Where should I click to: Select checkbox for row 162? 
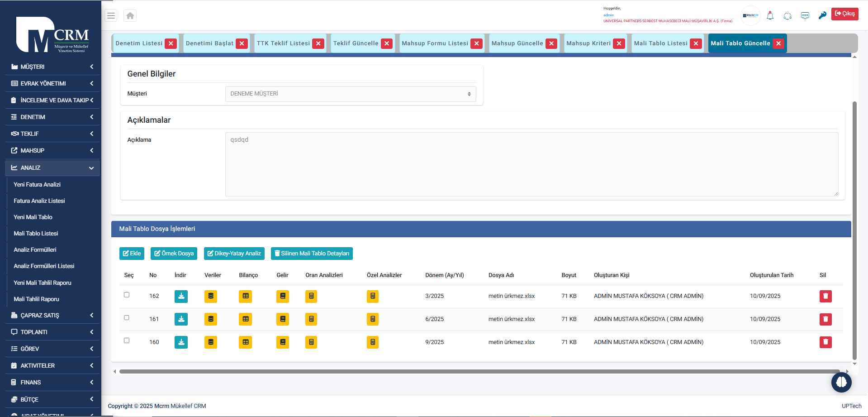click(127, 295)
